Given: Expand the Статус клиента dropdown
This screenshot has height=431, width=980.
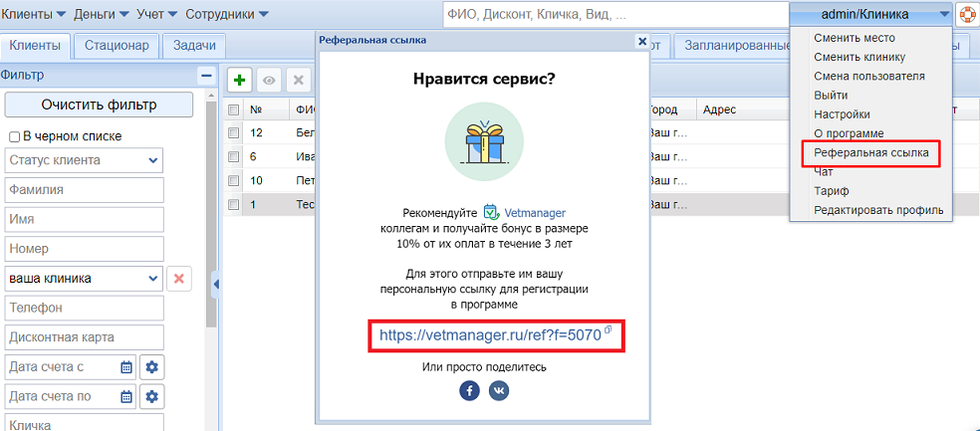Looking at the screenshot, I should coord(153,160).
